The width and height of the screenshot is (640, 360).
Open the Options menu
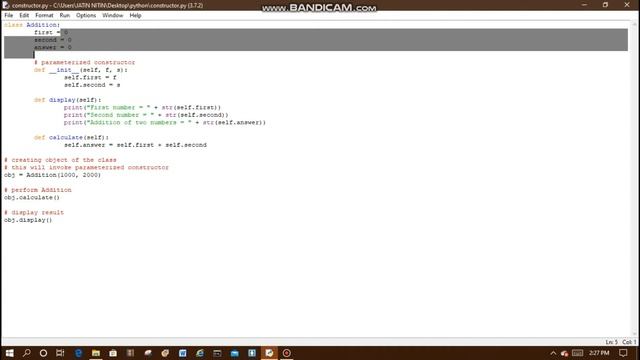86,15
